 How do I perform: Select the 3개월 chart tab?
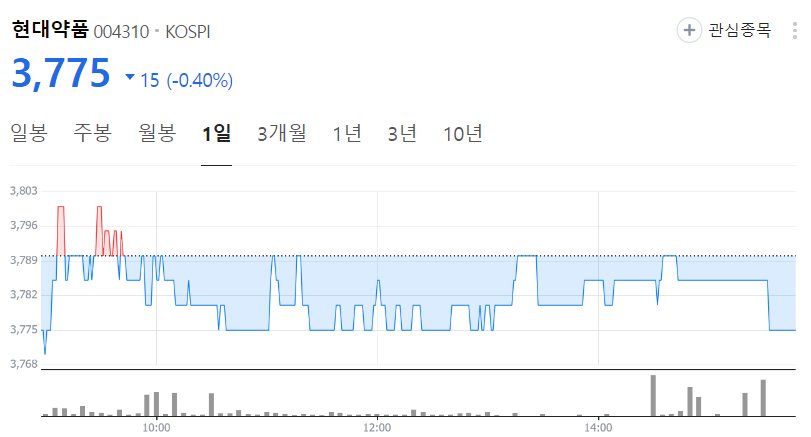point(282,133)
